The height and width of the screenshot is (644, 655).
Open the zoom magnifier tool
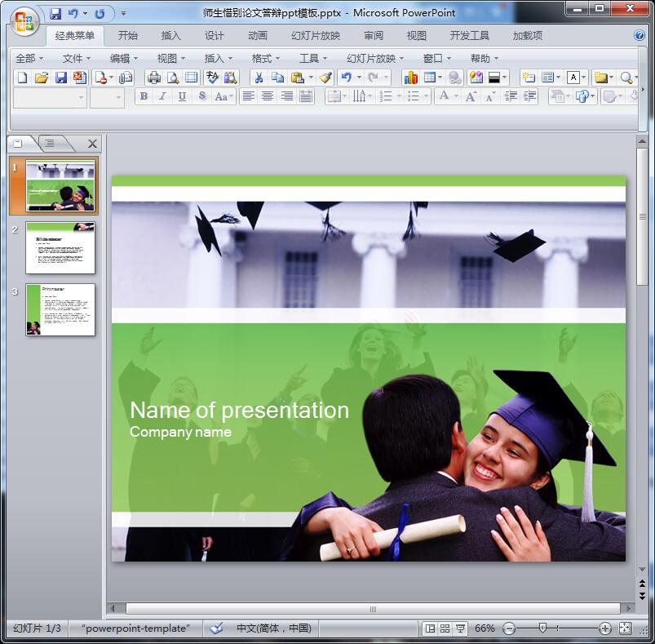(626, 78)
